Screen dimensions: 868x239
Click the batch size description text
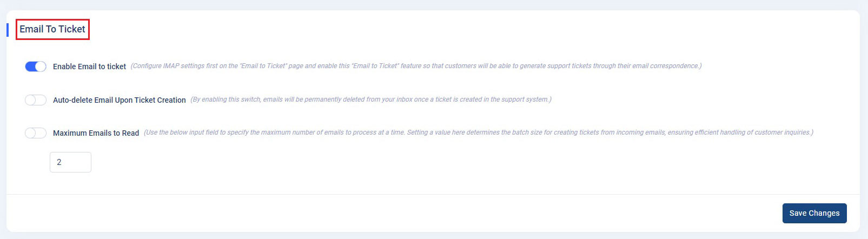click(479, 132)
